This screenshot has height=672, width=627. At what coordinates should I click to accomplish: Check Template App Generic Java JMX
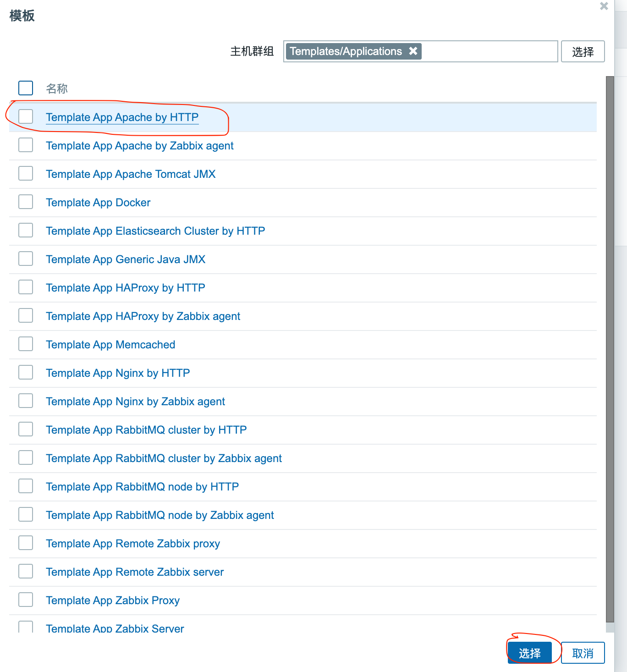click(26, 259)
